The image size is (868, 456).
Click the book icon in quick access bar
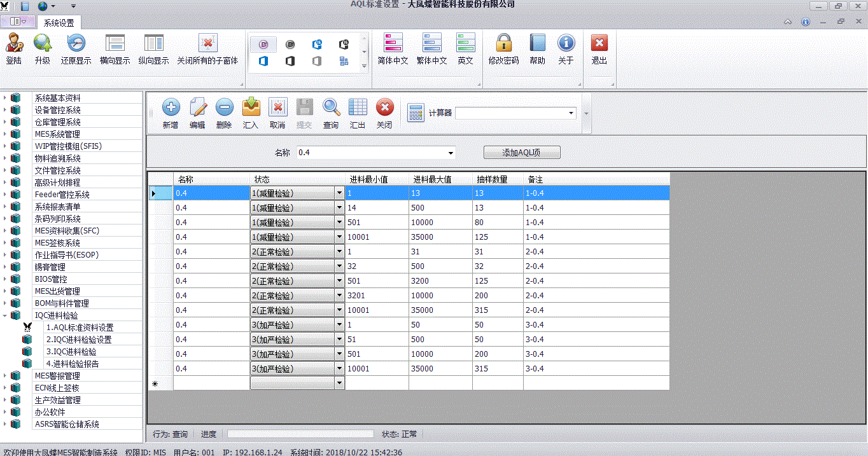point(25,6)
